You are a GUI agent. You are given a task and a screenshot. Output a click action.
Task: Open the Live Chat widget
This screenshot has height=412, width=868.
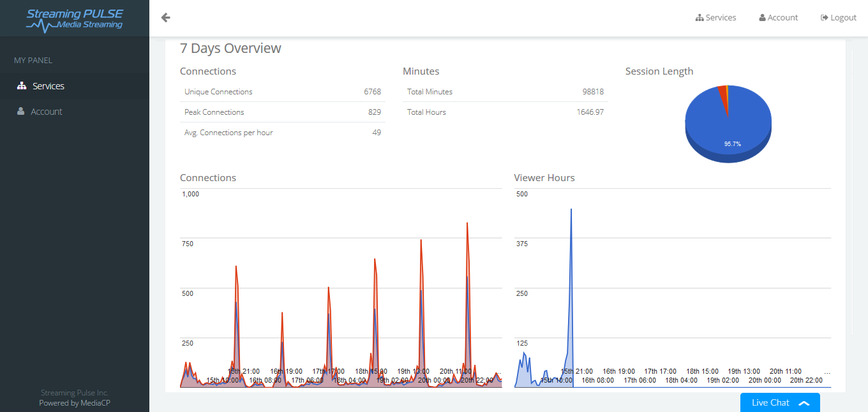coord(780,402)
